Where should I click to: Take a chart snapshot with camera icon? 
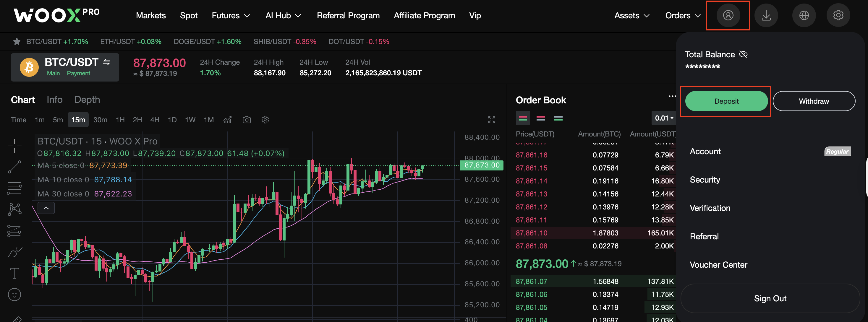(247, 120)
